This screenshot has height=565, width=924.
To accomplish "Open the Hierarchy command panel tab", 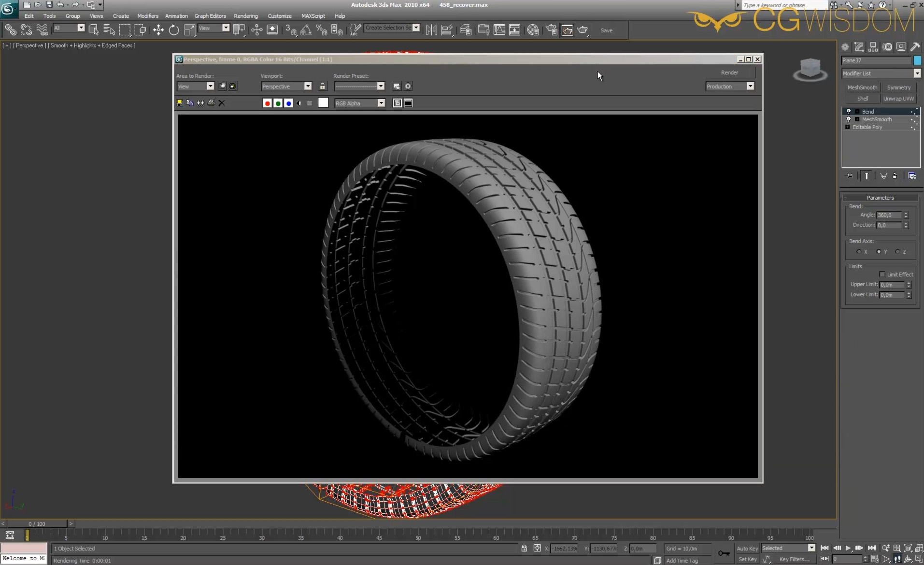I will 873,47.
